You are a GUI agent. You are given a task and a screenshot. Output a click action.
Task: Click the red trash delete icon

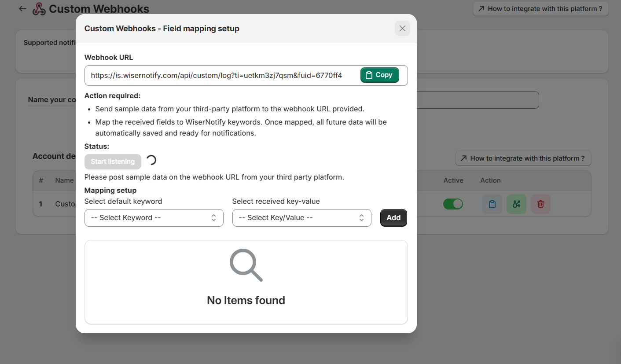click(x=540, y=204)
